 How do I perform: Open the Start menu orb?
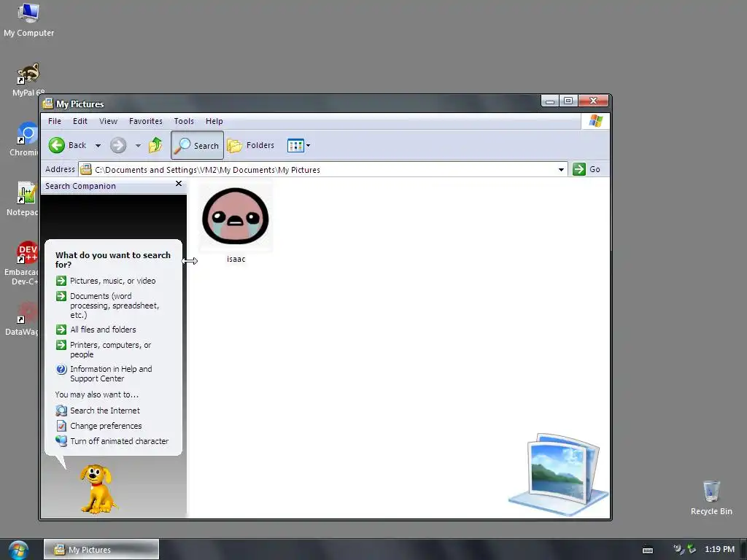pyautogui.click(x=18, y=550)
